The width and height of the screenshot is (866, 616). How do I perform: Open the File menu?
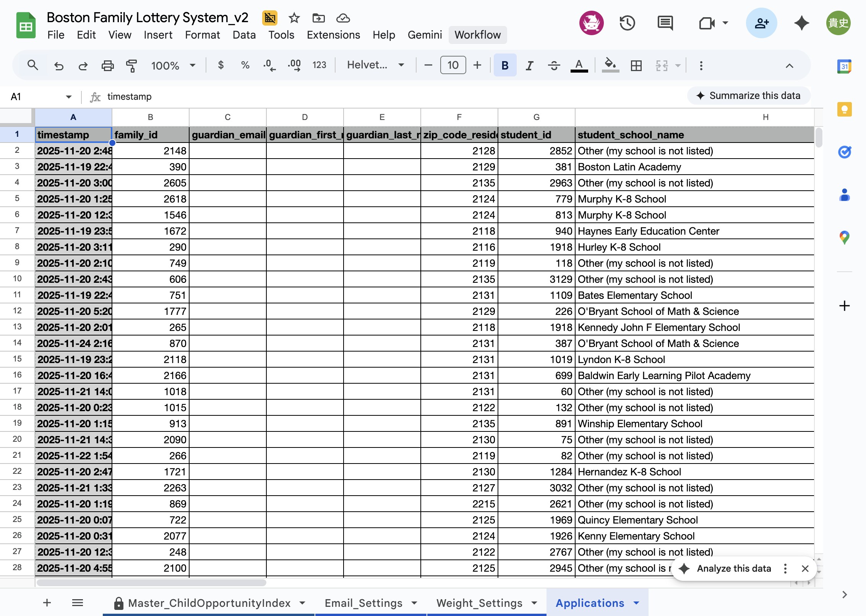click(x=56, y=35)
